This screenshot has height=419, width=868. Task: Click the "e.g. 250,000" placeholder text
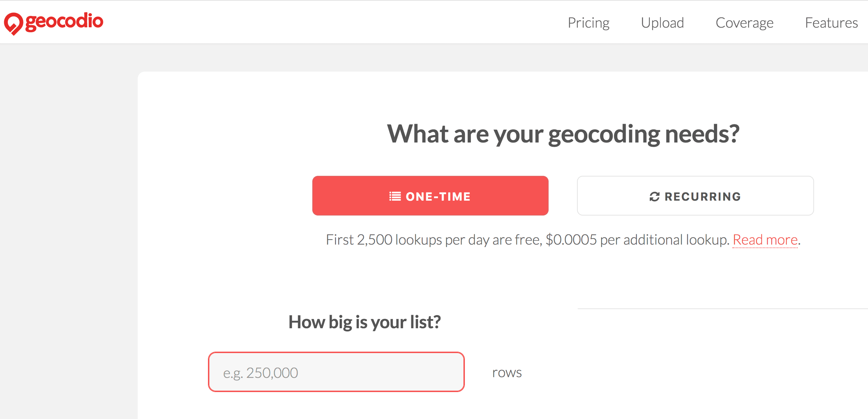tap(260, 373)
